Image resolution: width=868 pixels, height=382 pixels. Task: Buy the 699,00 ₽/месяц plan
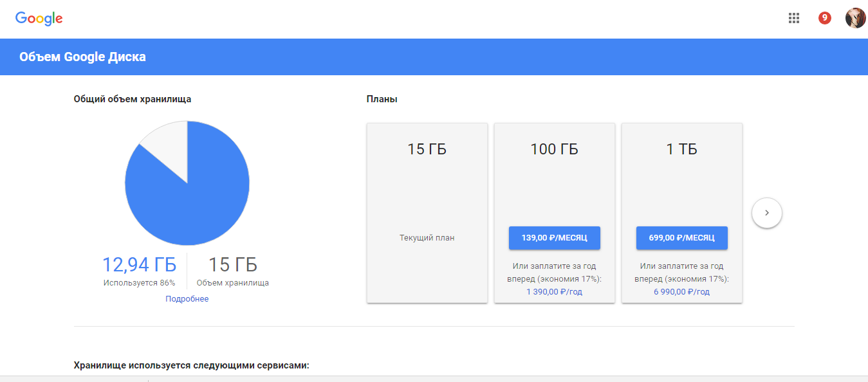[681, 238]
